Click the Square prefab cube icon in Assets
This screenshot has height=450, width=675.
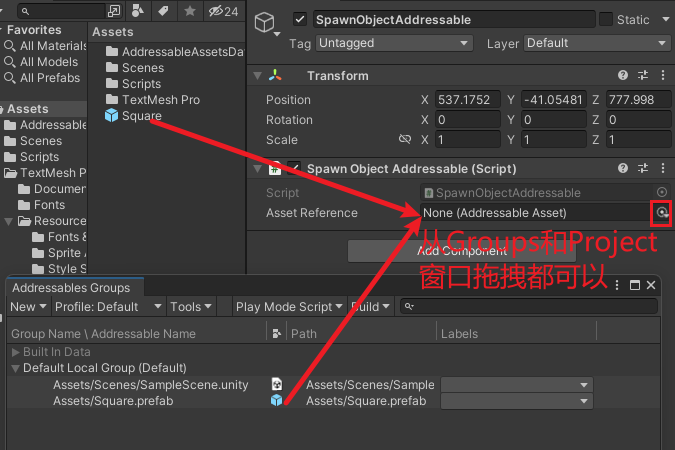pyautogui.click(x=111, y=116)
